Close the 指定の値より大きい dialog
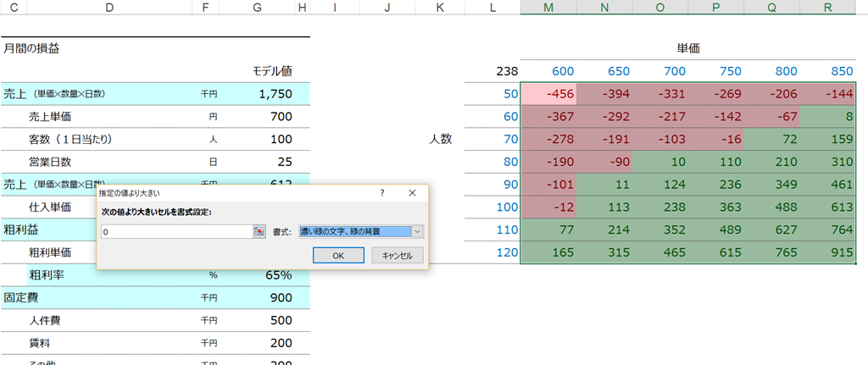The height and width of the screenshot is (365, 868). pos(412,193)
